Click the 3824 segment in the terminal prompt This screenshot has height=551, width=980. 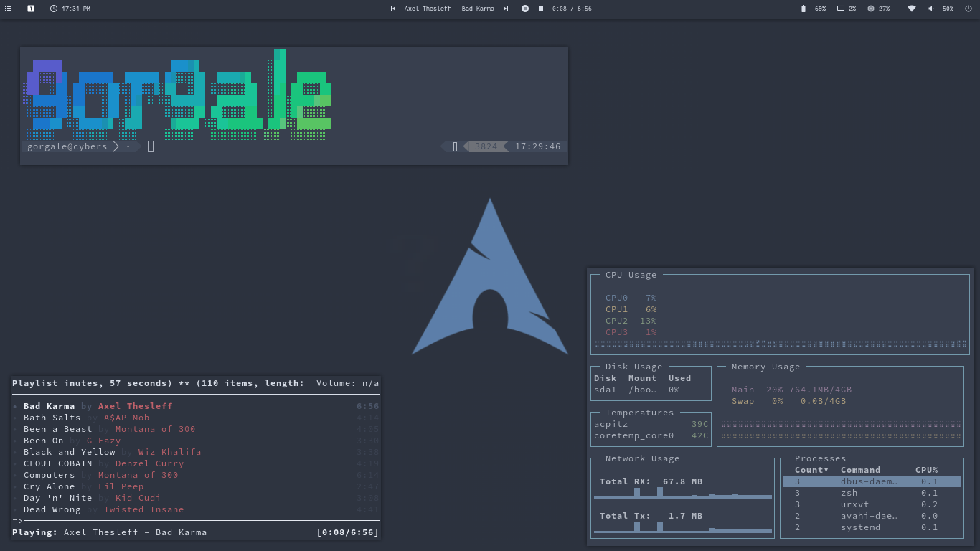pos(486,146)
